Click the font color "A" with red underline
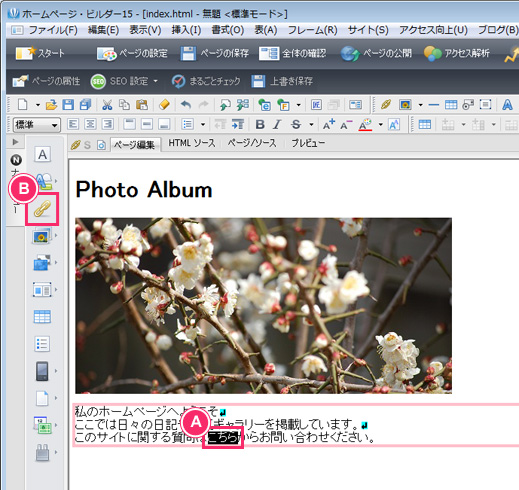This screenshot has height=490, width=519. (x=365, y=125)
